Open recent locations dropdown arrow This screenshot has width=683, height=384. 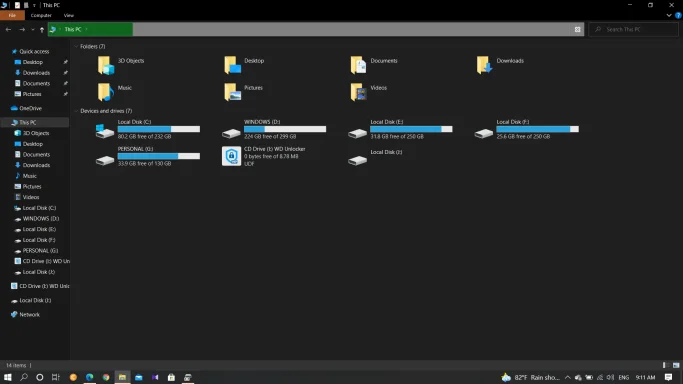(33, 30)
